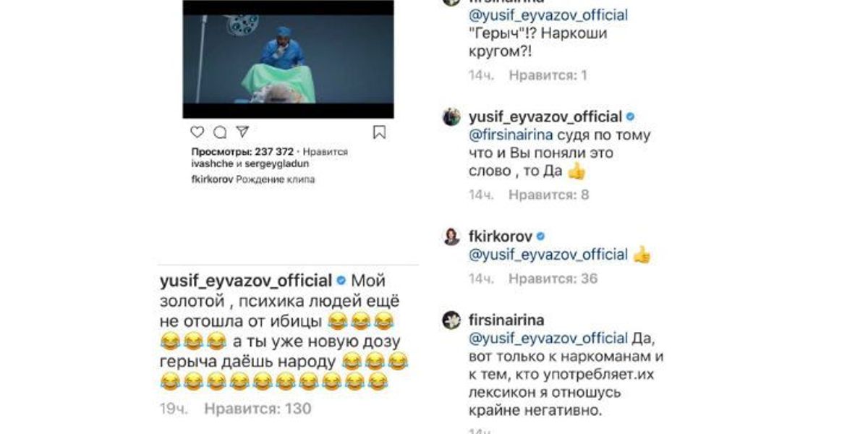Open yusif_eyvazov_official profile avatar in comments
The width and height of the screenshot is (868, 434).
click(x=451, y=116)
